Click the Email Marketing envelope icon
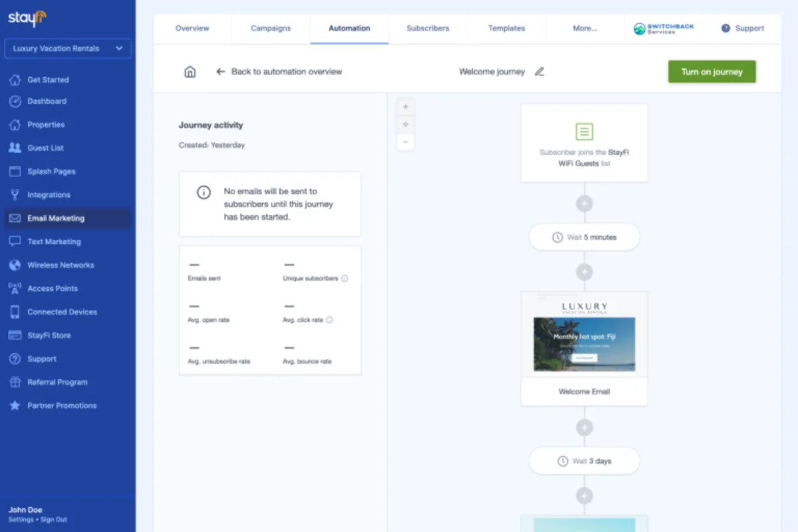The height and width of the screenshot is (532, 798). [15, 218]
